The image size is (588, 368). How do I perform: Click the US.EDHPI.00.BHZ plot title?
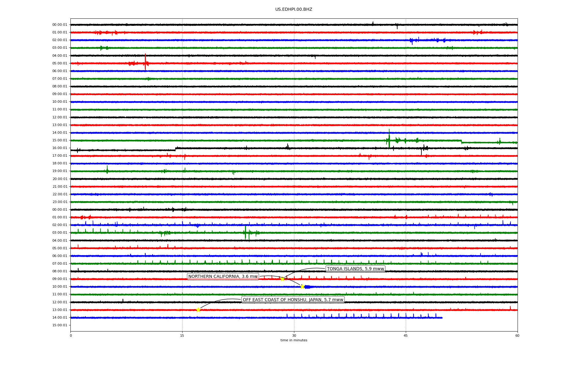coord(293,10)
